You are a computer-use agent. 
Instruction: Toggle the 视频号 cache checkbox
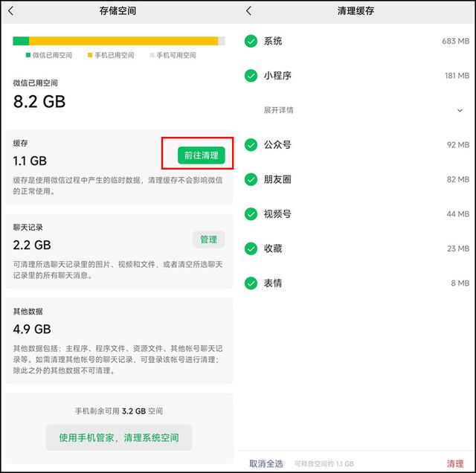[x=251, y=214]
